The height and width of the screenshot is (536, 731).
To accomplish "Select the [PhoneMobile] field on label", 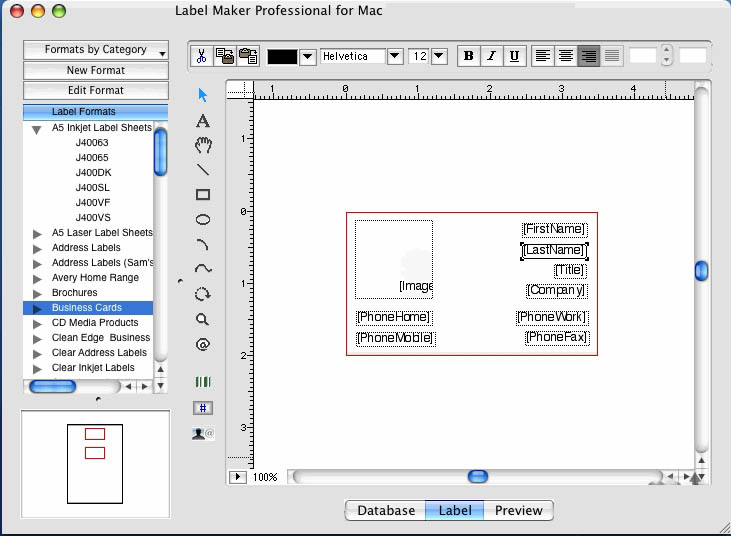I will [396, 338].
